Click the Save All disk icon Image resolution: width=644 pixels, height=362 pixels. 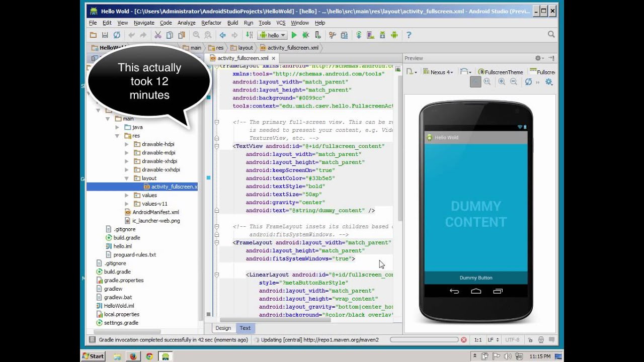pos(105,35)
